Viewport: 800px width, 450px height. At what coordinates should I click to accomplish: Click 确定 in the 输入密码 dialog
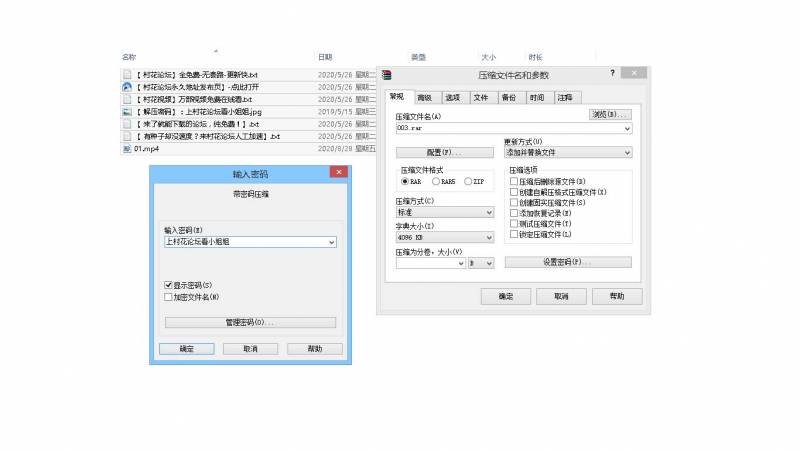click(x=187, y=349)
